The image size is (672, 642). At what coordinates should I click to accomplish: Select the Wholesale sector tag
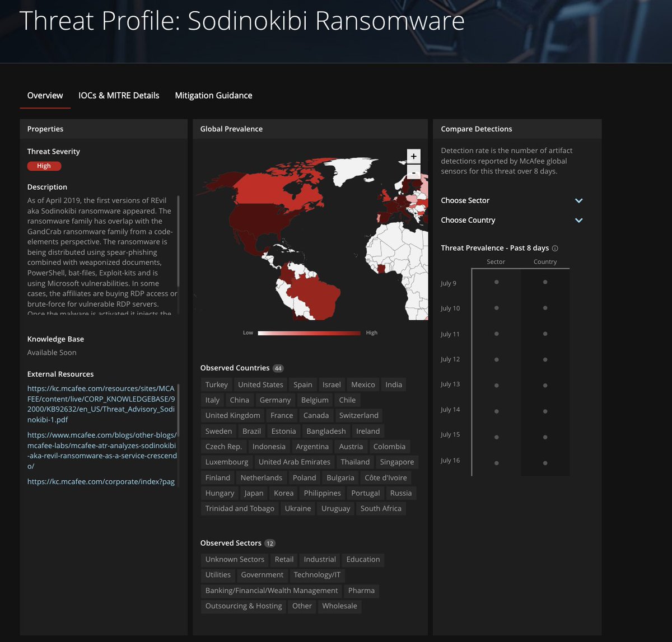(339, 606)
